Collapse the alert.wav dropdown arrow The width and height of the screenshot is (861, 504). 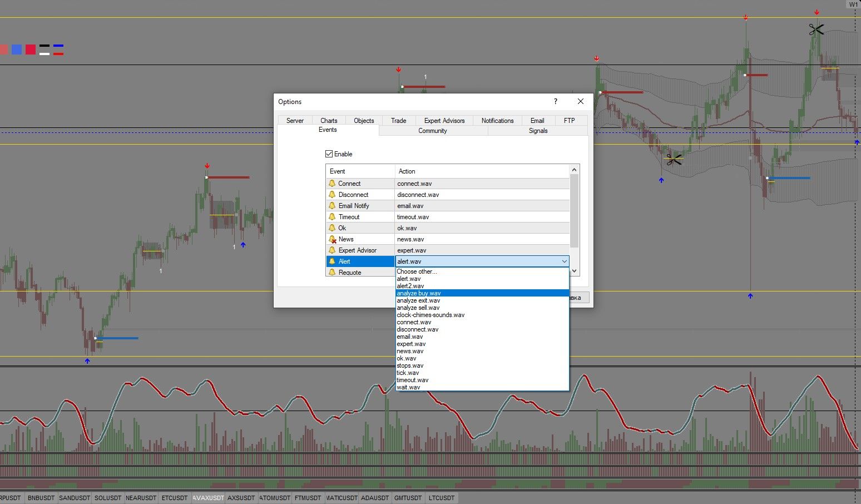[564, 261]
